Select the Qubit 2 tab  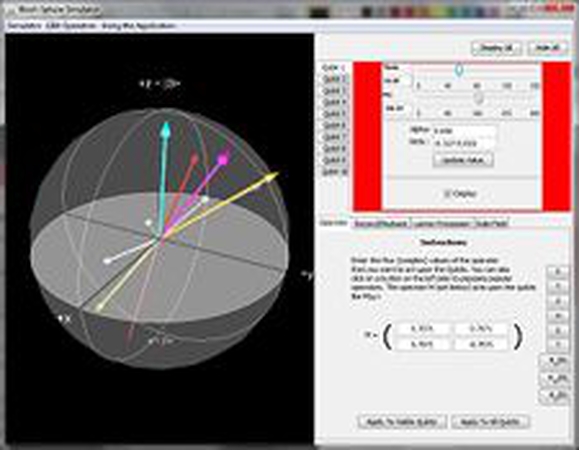pyautogui.click(x=334, y=79)
